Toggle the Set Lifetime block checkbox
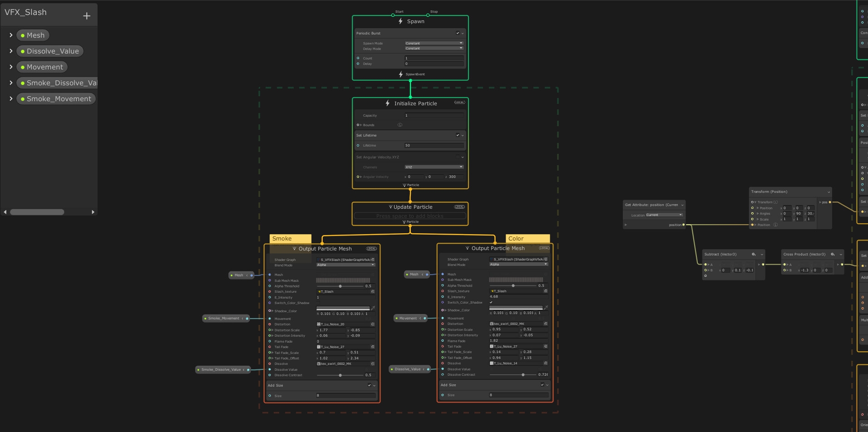Image resolution: width=868 pixels, height=432 pixels. (458, 135)
